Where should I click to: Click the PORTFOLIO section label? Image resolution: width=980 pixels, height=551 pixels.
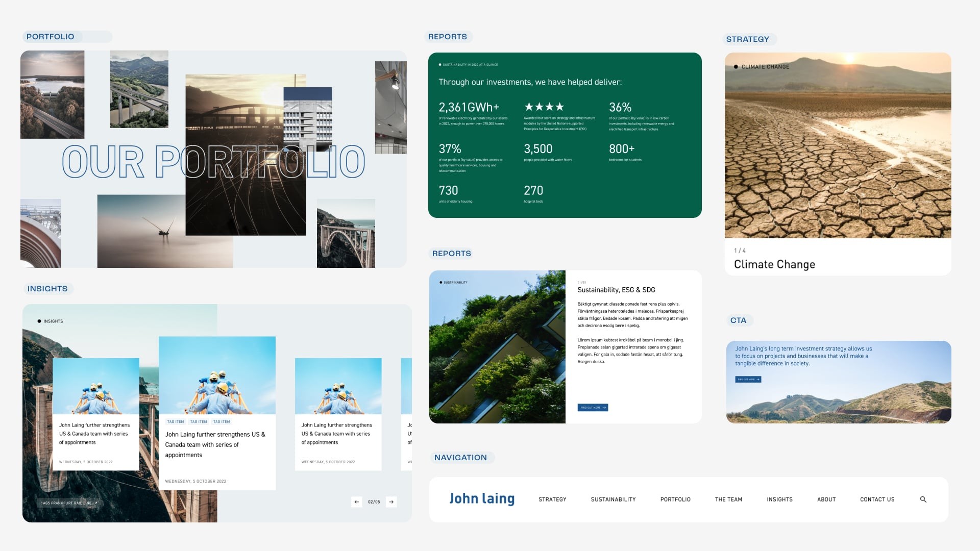[50, 37]
